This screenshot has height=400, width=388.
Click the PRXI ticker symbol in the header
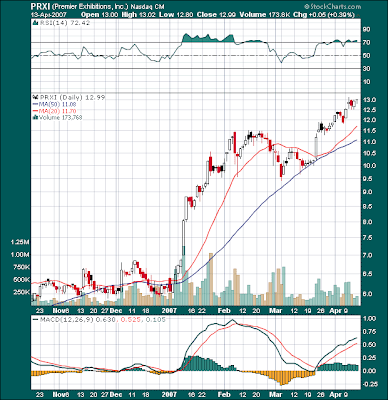40,6
